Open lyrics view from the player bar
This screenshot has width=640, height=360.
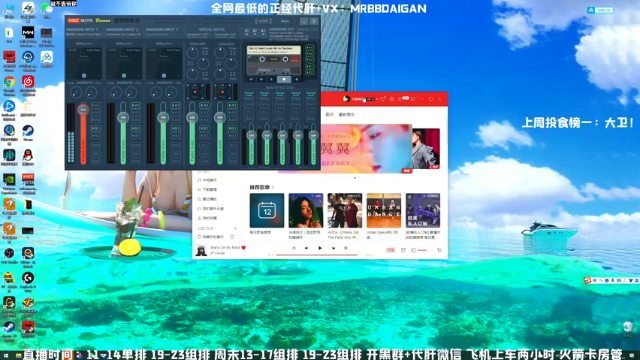coord(345,248)
